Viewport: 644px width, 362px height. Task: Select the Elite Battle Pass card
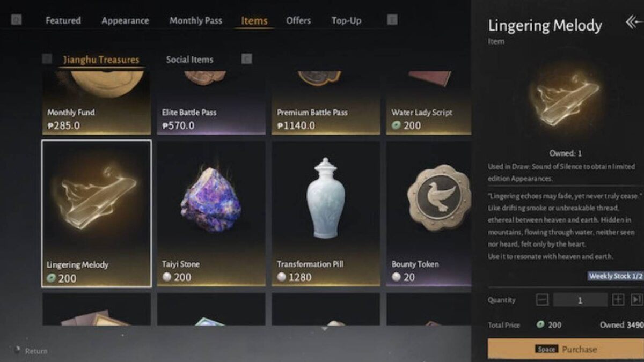[x=211, y=102]
